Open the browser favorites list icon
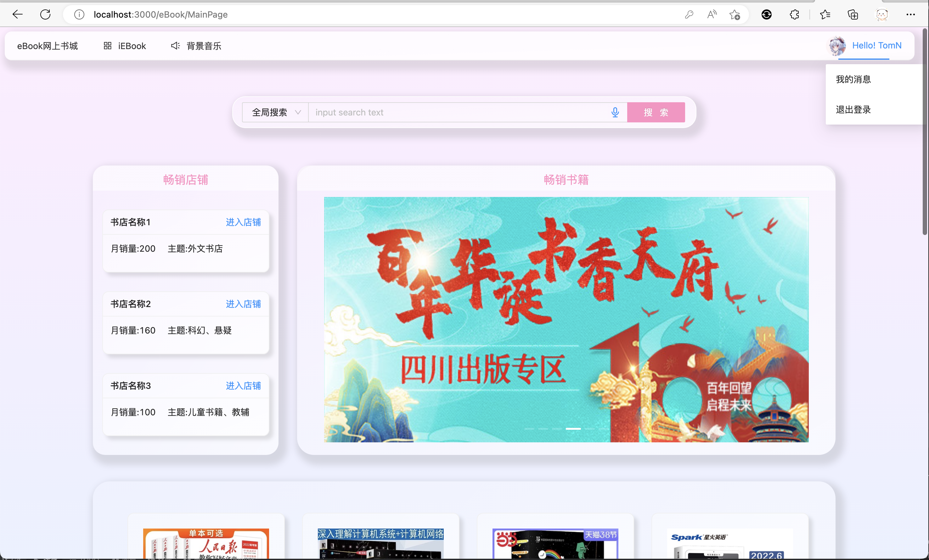 click(825, 15)
